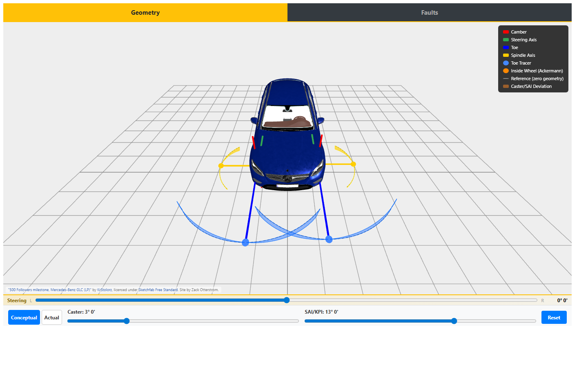Screen dimensions: 588x368
Task: Click the Steering slider handle
Action: tap(287, 300)
